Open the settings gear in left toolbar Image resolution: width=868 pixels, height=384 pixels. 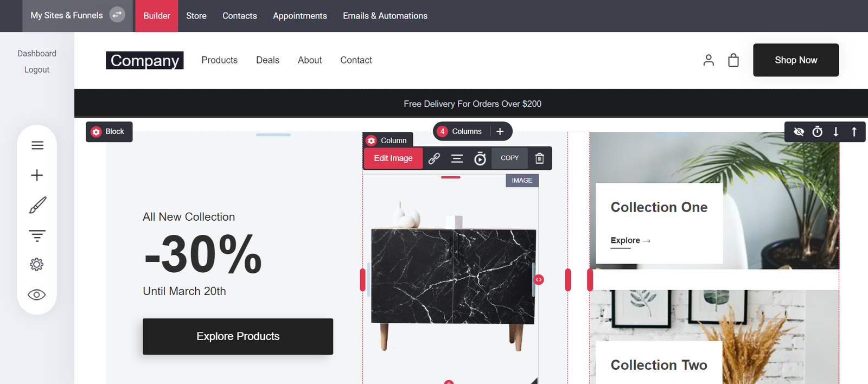point(37,265)
